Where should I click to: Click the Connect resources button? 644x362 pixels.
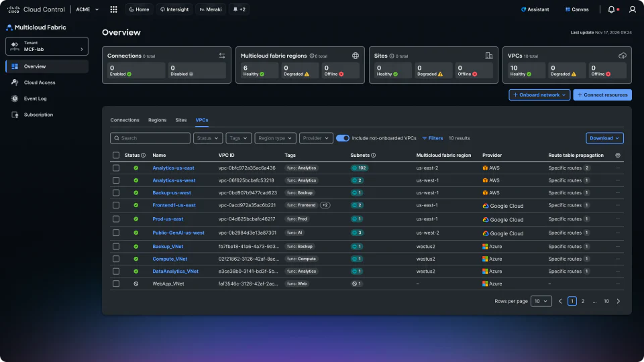tap(602, 95)
